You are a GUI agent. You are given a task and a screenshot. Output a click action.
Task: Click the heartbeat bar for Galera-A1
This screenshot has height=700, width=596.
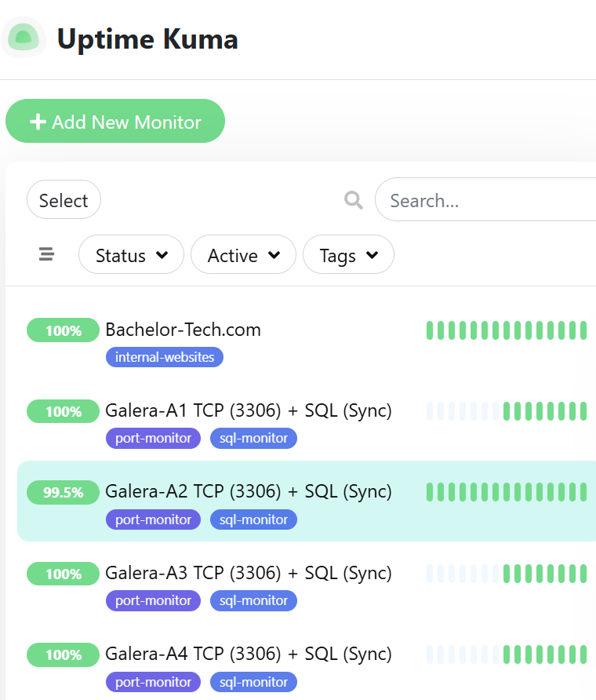click(506, 411)
